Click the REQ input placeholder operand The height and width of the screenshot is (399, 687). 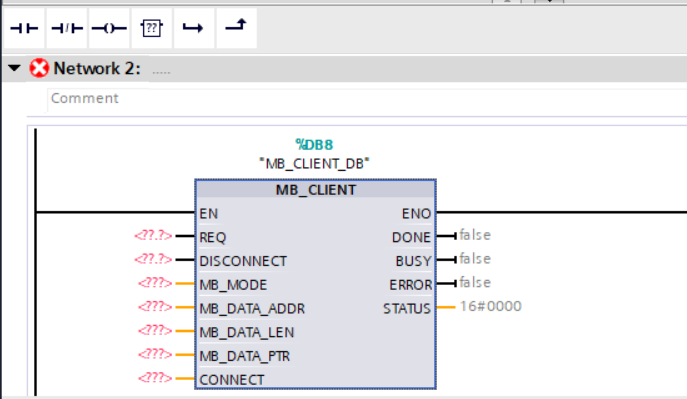153,236
